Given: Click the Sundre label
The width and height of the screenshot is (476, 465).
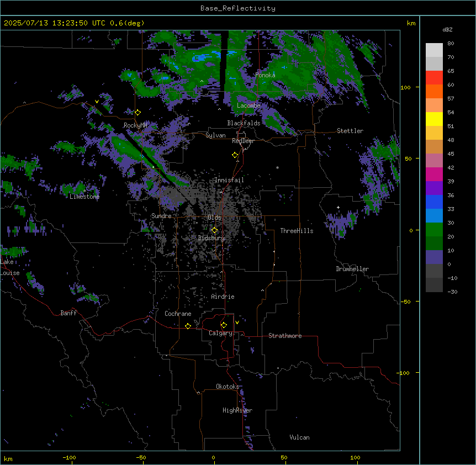Looking at the screenshot, I should (x=161, y=216).
